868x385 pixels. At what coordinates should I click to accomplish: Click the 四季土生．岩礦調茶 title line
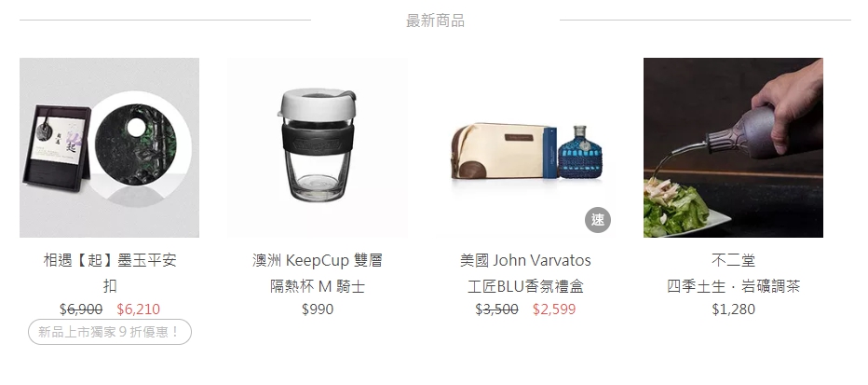click(733, 286)
